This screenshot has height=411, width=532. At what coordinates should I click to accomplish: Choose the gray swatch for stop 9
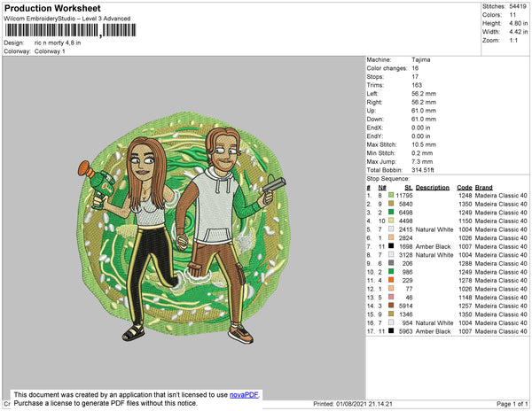pos(391,263)
